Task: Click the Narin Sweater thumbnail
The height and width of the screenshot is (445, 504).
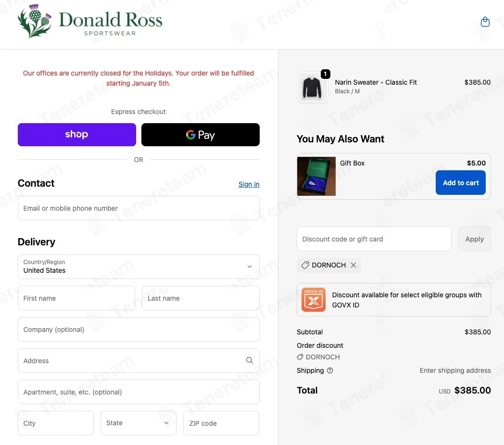Action: coord(312,87)
